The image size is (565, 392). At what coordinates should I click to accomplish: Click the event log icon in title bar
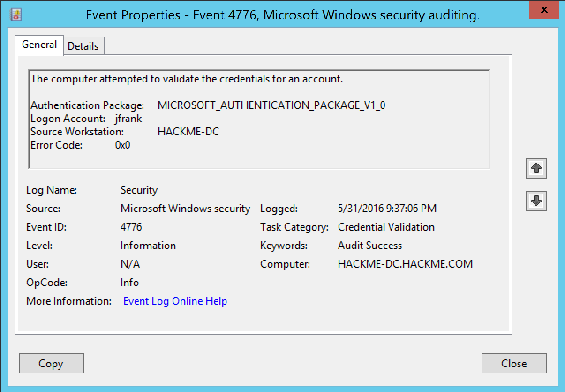point(16,15)
